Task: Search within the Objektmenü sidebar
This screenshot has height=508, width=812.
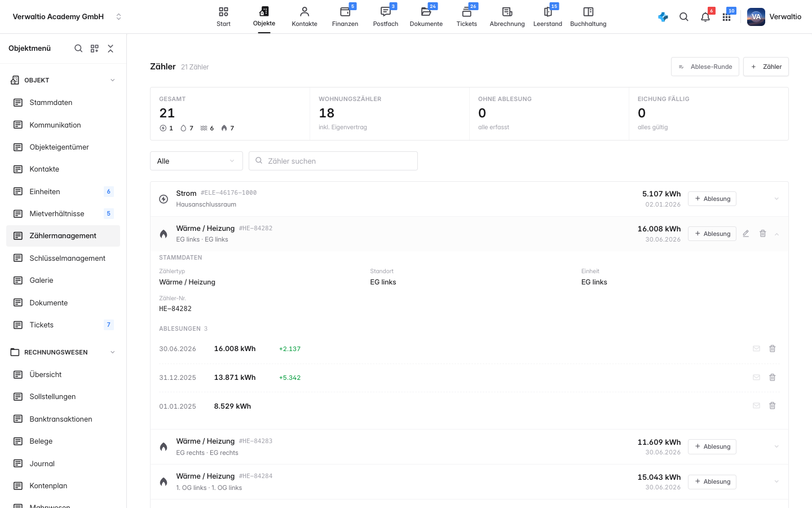Action: [x=78, y=49]
